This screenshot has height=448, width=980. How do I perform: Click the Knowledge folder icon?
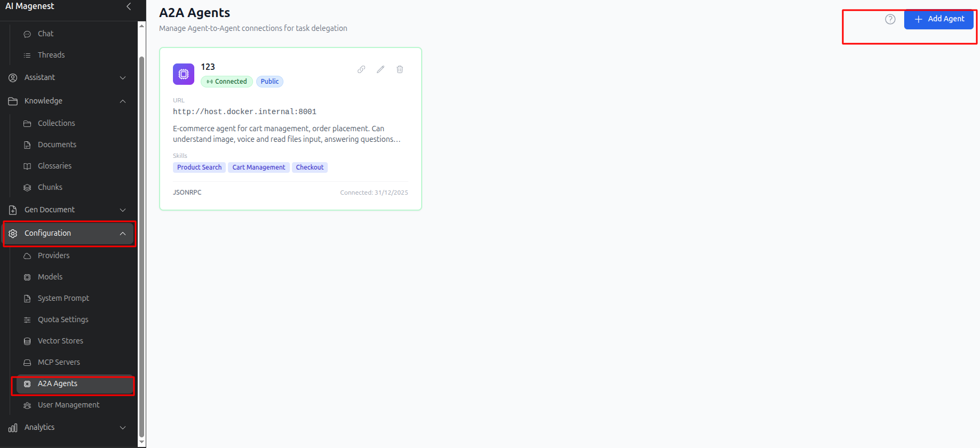(13, 101)
